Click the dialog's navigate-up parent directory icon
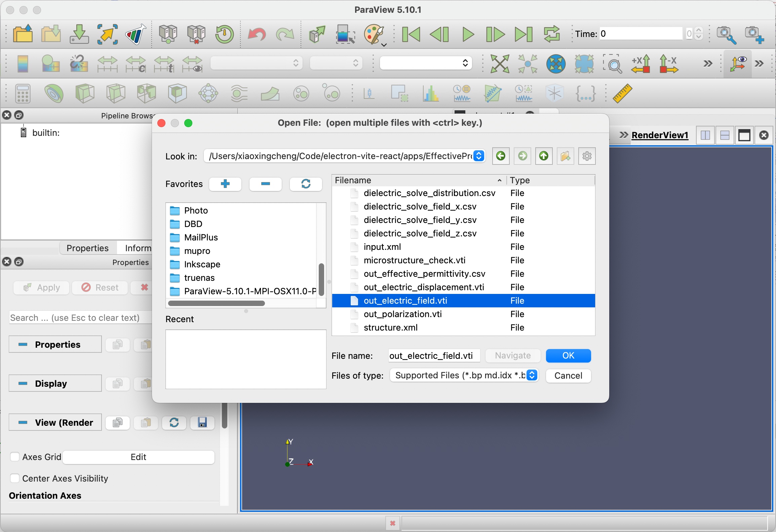 point(544,156)
